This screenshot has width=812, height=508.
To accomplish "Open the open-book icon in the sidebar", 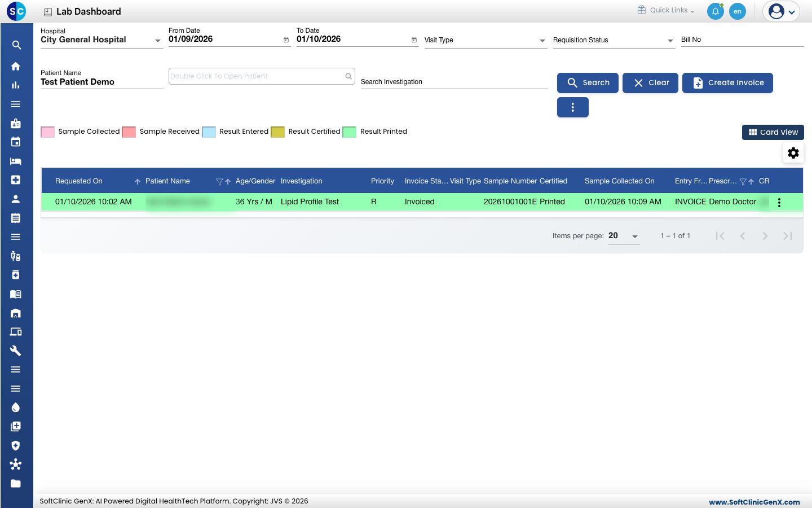I will pyautogui.click(x=16, y=294).
